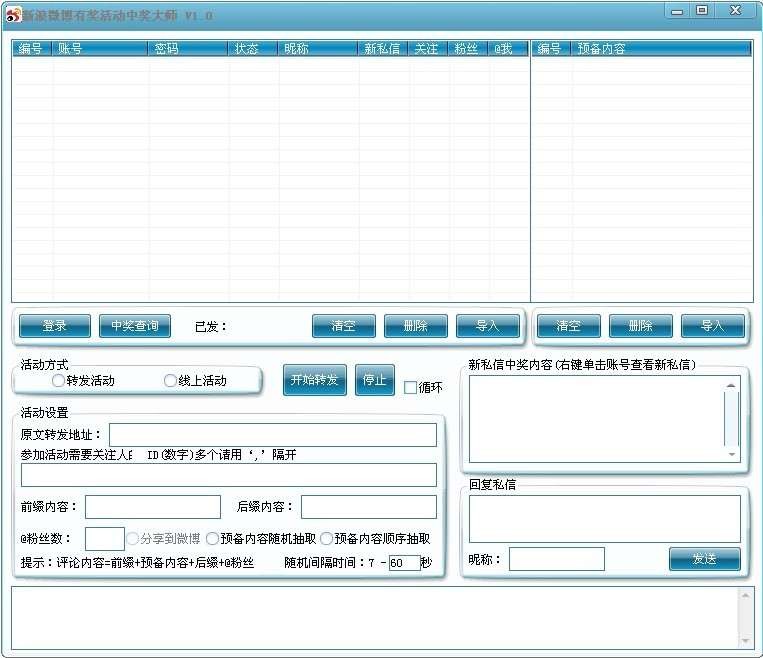Viewport: 763px width, 658px height.
Task: Focus the 昵称 reply input field
Action: [557, 559]
